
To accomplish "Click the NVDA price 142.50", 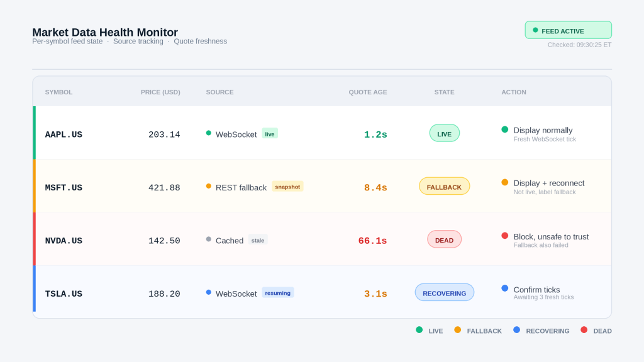I will 164,241.
